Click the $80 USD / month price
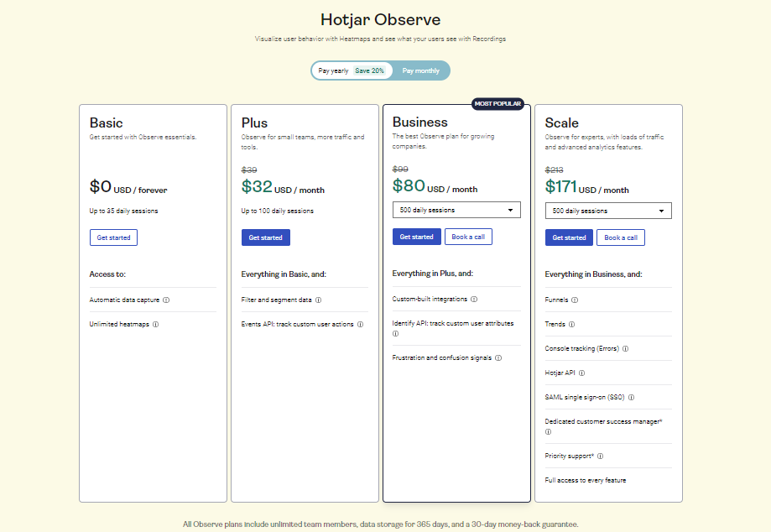Image resolution: width=771 pixels, height=532 pixels. (x=435, y=185)
